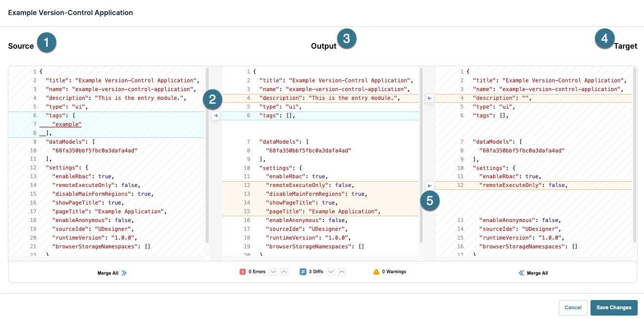Click the Source panel vertical scrollbar
This screenshot has height=319, width=644.
(207, 161)
